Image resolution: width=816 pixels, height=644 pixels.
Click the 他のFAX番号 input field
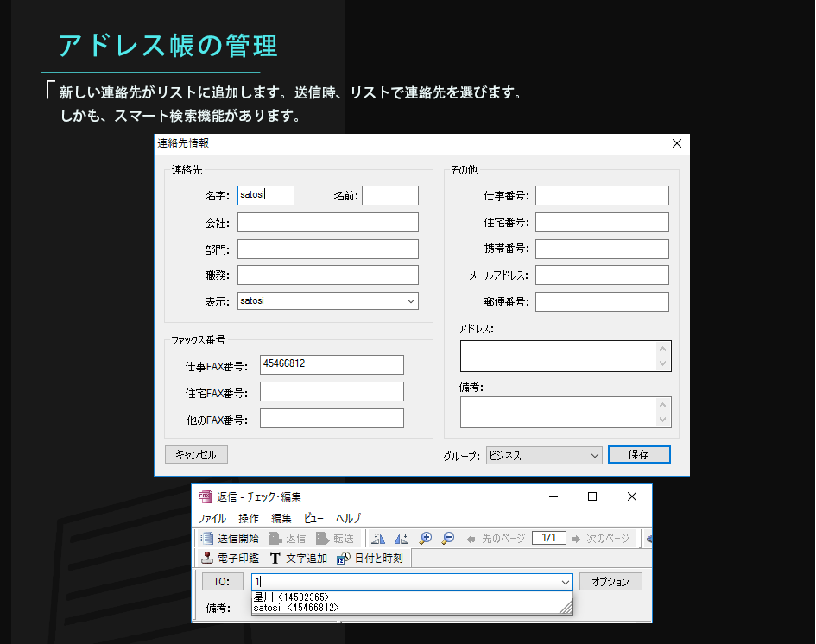332,418
